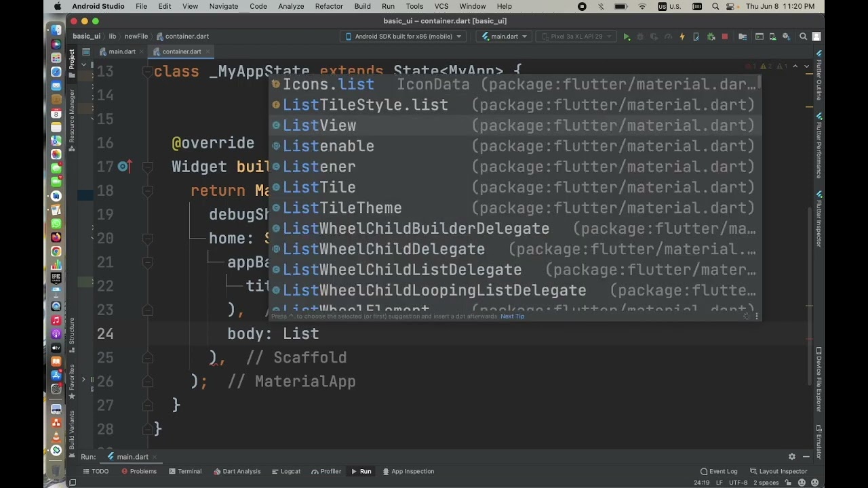Open Finder from the Dock
This screenshot has width=868, height=488.
click(x=56, y=30)
